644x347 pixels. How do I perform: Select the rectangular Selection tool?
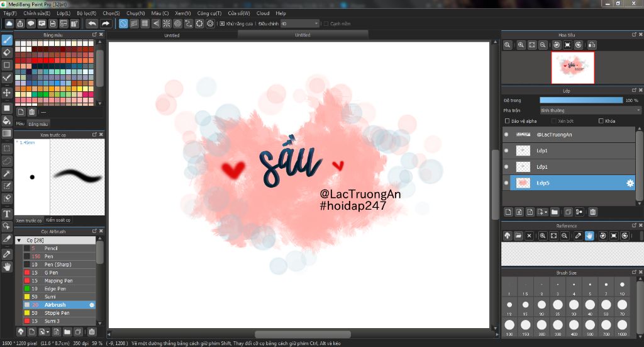click(6, 148)
